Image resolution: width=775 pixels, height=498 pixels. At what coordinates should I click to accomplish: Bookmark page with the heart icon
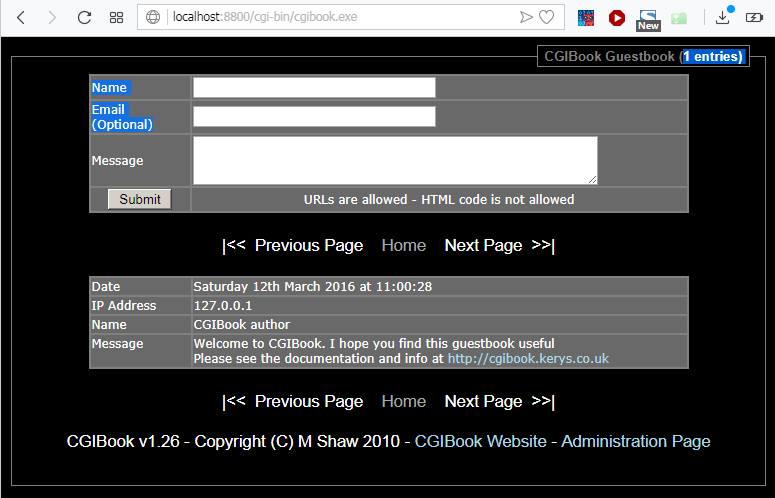546,17
